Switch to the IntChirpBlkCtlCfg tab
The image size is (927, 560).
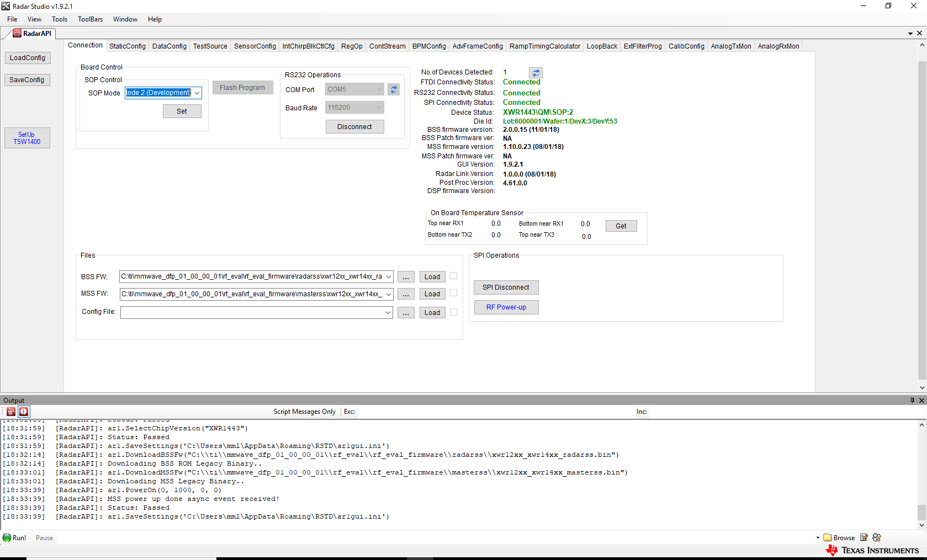click(x=309, y=46)
